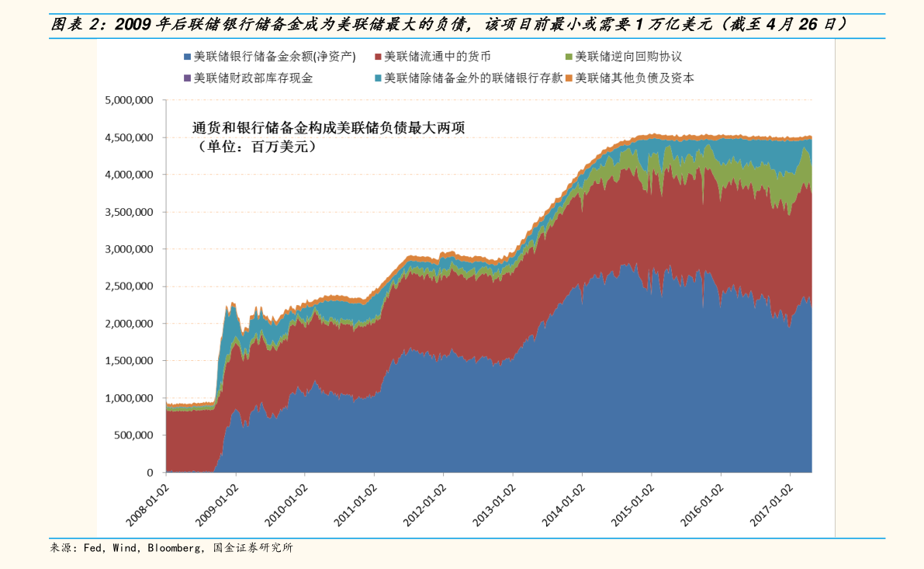This screenshot has width=924, height=569.
Task: Click x-axis date 2009-01-02
Action: pyautogui.click(x=217, y=505)
